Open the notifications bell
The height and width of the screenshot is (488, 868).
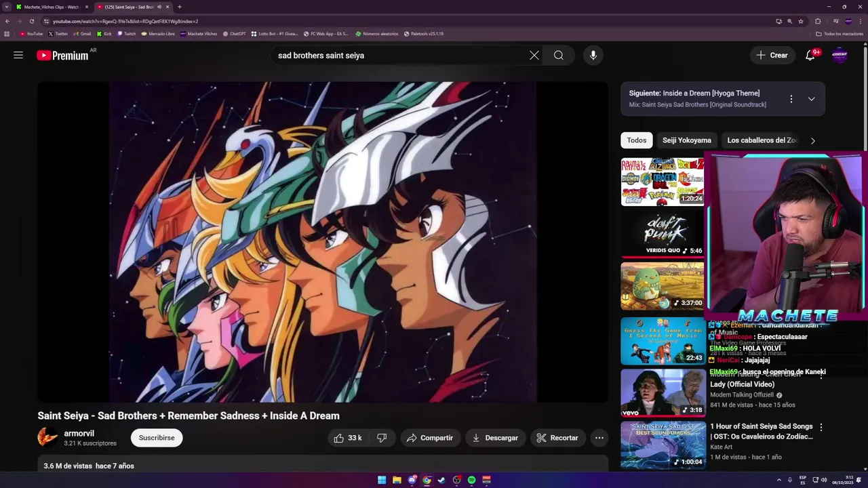click(x=810, y=56)
